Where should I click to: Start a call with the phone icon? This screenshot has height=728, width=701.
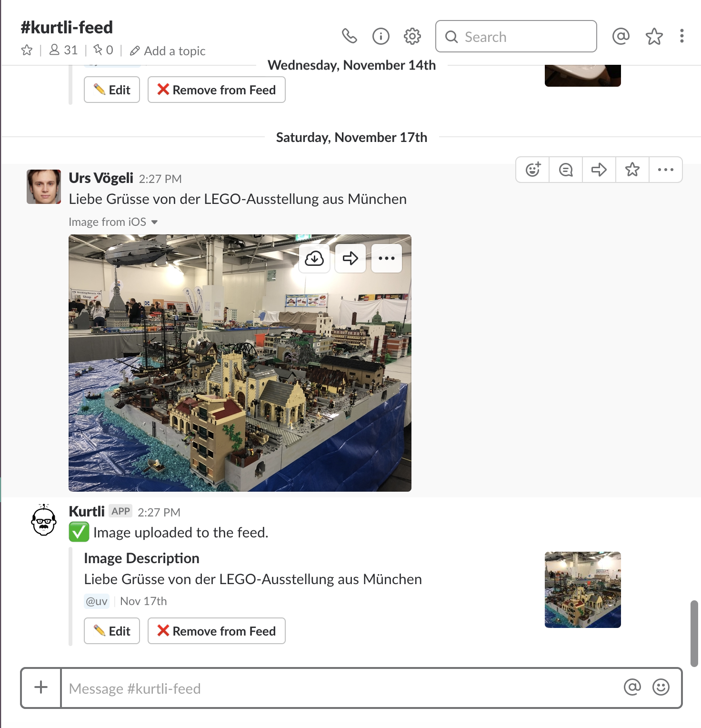[349, 36]
